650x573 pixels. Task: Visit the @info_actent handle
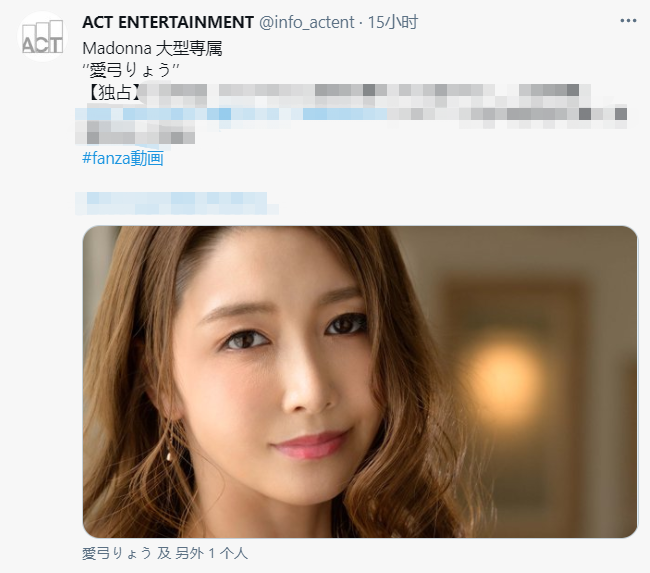307,22
